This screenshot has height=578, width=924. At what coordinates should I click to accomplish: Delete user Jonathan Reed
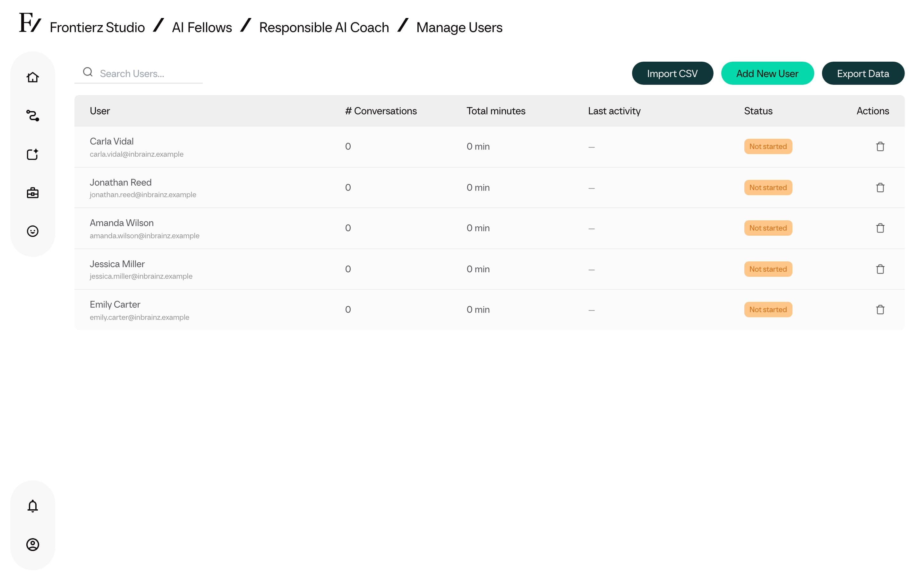coord(880,187)
